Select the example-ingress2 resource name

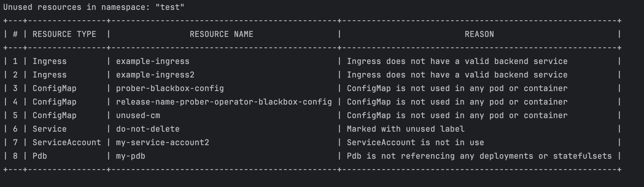(155, 75)
